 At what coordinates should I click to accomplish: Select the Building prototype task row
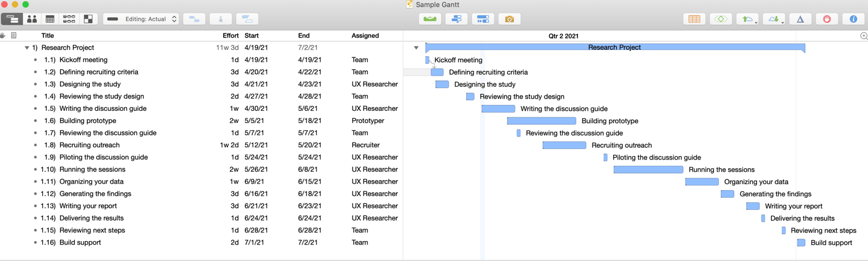[x=201, y=121]
